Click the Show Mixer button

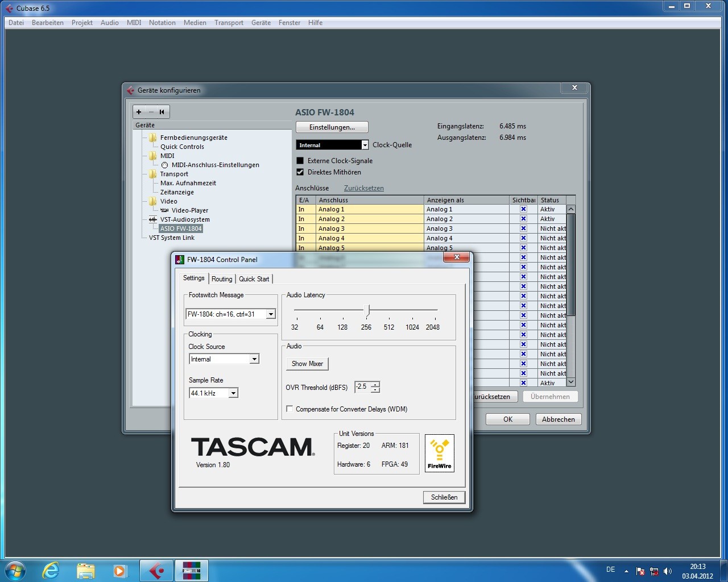(307, 364)
